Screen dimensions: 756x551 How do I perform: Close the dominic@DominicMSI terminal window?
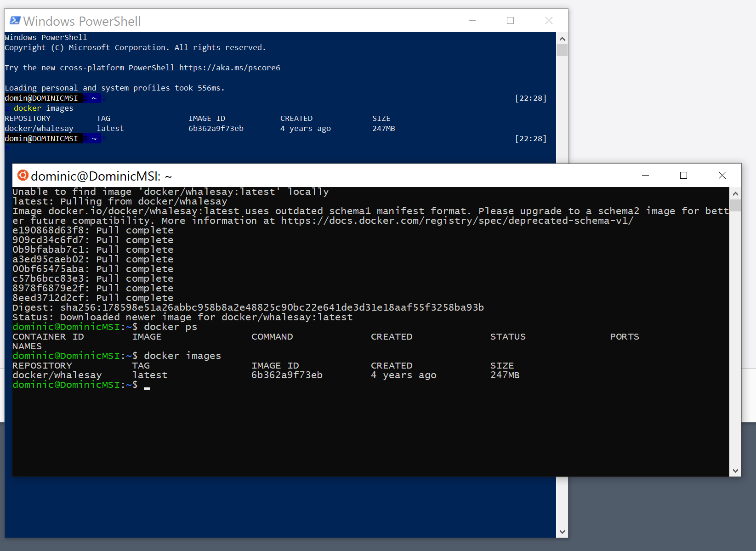point(722,176)
